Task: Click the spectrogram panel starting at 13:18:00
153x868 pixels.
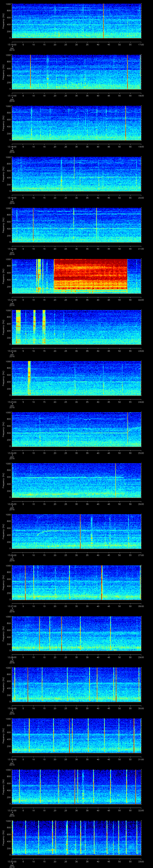Action: point(76,123)
